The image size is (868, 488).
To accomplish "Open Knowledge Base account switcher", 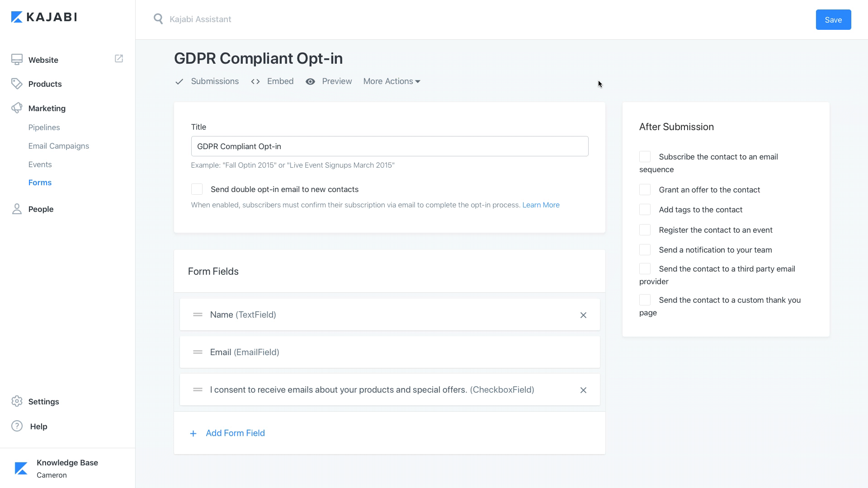I will (x=67, y=468).
